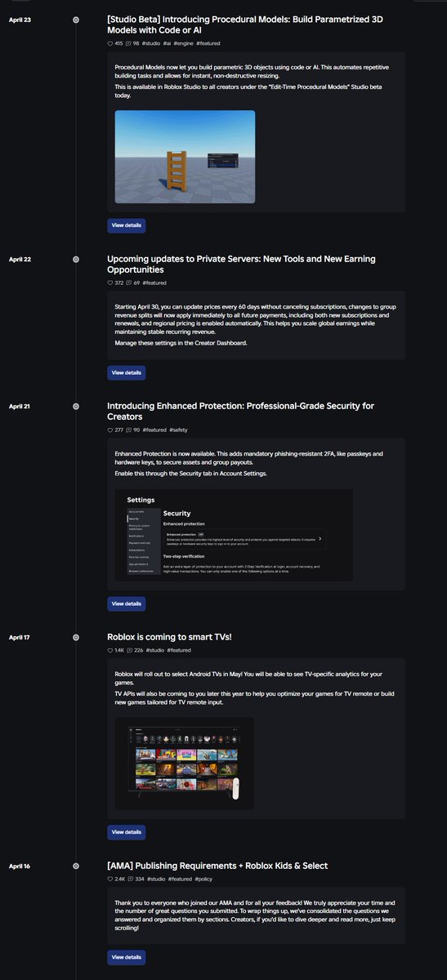Screen dimensions: 447x980
Task: Select the #featured tag on the smart TVs post
Action: (x=180, y=650)
